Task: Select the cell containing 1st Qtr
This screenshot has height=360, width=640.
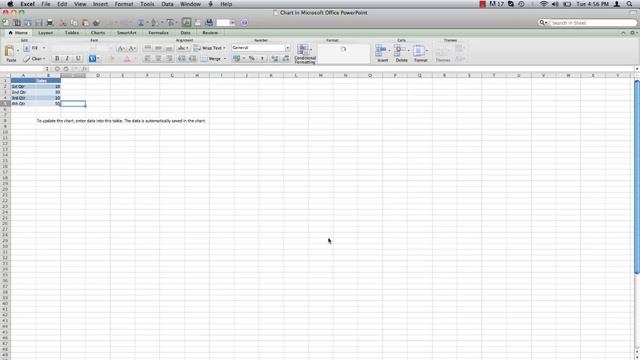Action: pyautogui.click(x=23, y=87)
